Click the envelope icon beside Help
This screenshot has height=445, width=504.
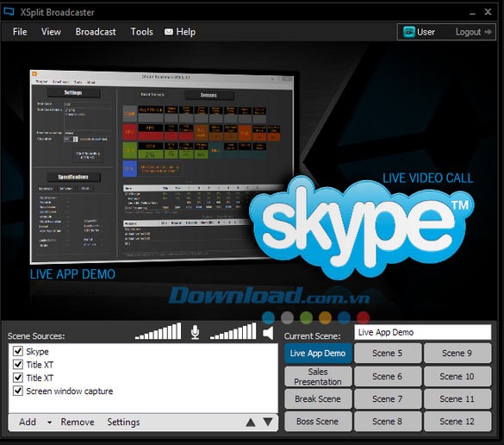click(169, 32)
